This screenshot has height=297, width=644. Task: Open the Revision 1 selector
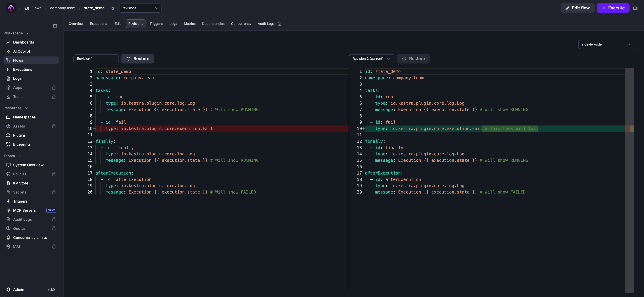[96, 59]
